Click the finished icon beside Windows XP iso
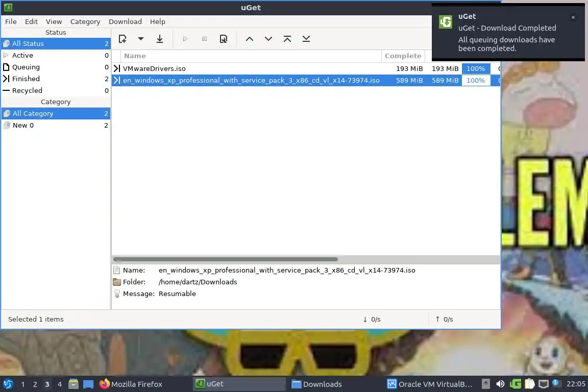 coord(116,80)
